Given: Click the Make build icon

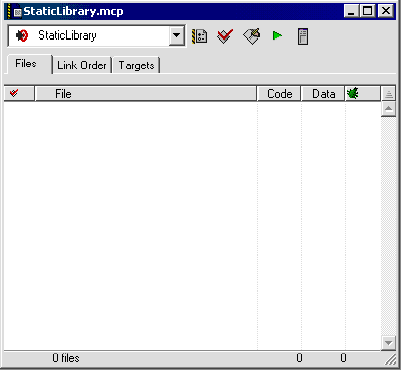Looking at the screenshot, I should click(x=251, y=36).
